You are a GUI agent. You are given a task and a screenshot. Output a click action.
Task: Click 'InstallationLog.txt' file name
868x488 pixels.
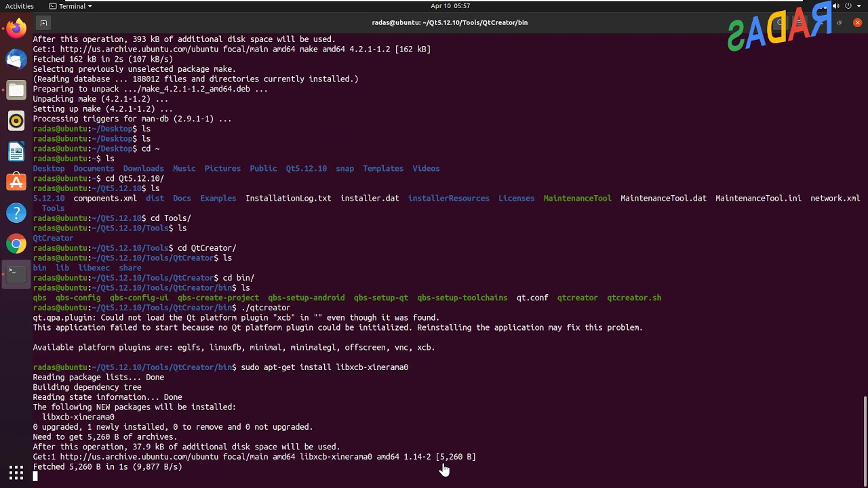[288, 198]
